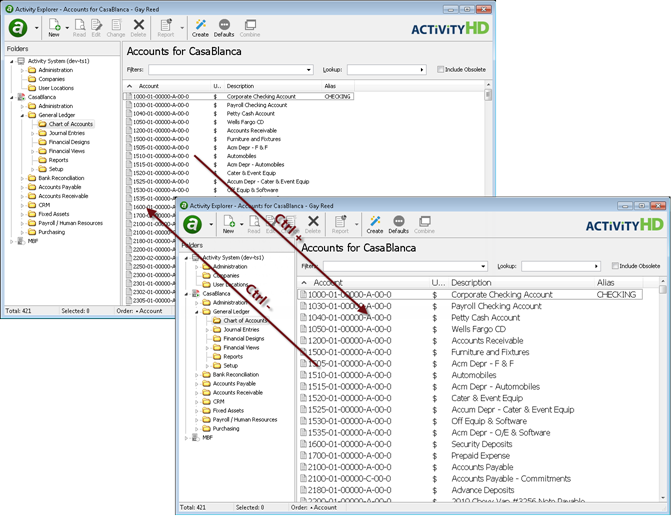Click the New icon in back window toolbar
The height and width of the screenshot is (516, 672).
click(54, 27)
